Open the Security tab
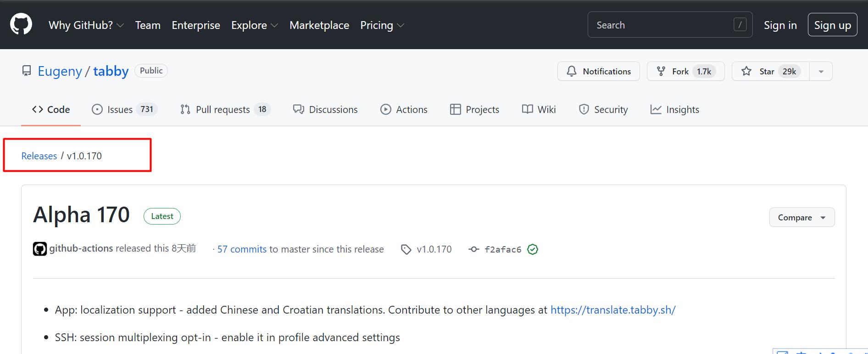 [x=603, y=110]
